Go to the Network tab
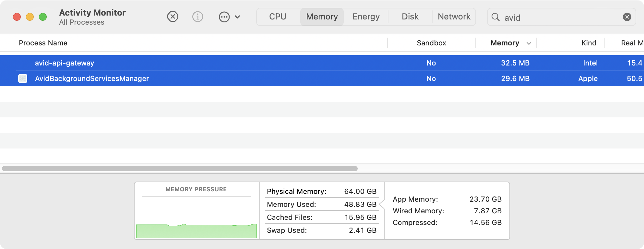 click(x=454, y=17)
